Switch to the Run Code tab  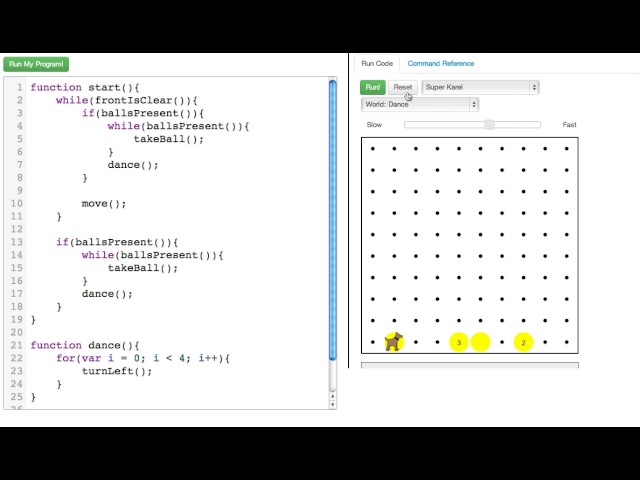(377, 64)
